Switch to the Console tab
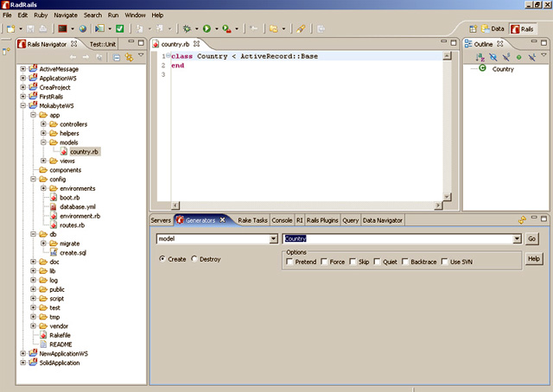The image size is (553, 392). [282, 220]
